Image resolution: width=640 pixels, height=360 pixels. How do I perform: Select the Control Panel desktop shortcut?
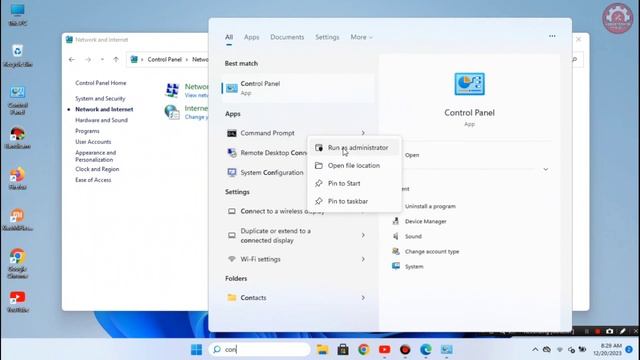(18, 100)
